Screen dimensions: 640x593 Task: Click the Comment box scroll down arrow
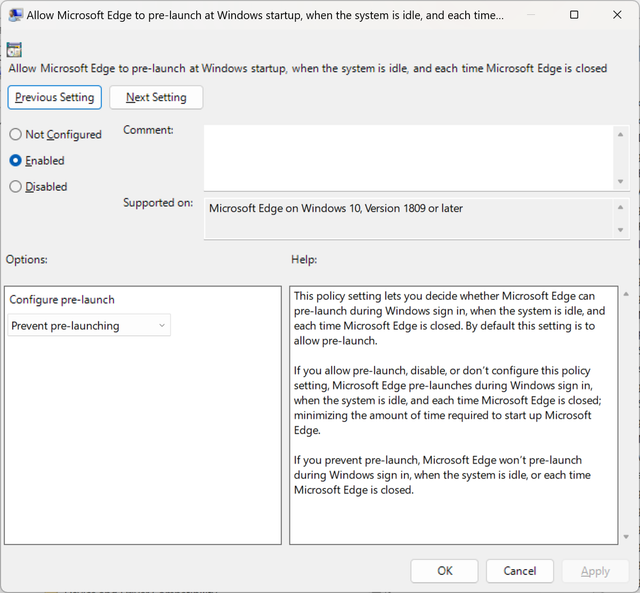pyautogui.click(x=620, y=181)
